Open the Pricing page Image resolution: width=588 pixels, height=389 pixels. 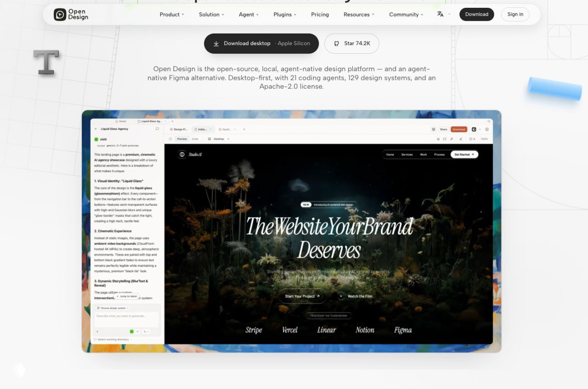(x=320, y=15)
